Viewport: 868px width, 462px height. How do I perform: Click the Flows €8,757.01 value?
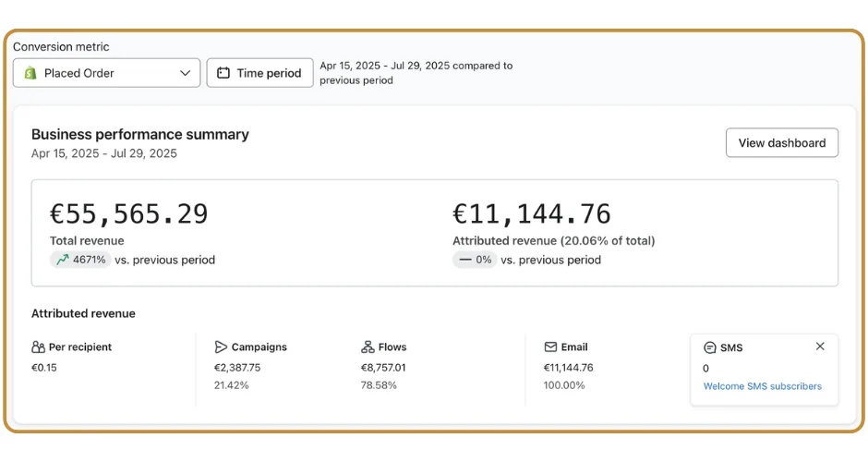click(383, 367)
